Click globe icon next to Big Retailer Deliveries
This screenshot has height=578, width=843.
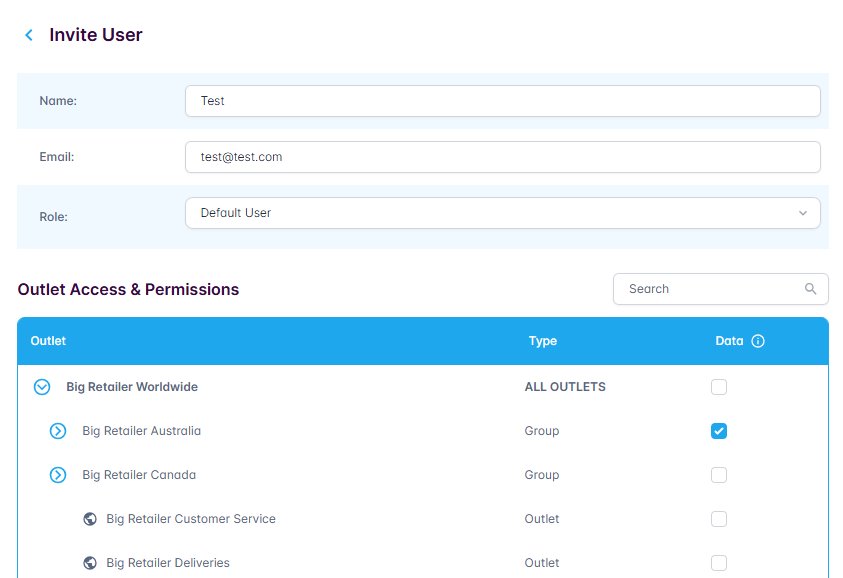(x=90, y=563)
